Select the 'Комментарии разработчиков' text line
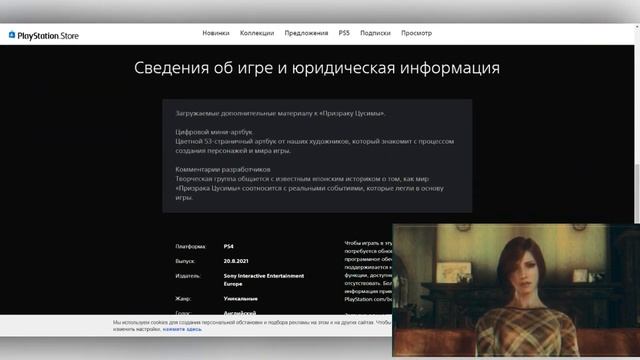The height and width of the screenshot is (360, 640). (x=223, y=169)
